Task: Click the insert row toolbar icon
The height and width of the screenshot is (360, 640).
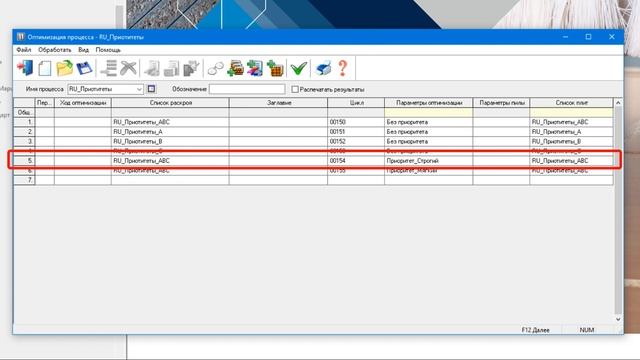Action: [109, 68]
